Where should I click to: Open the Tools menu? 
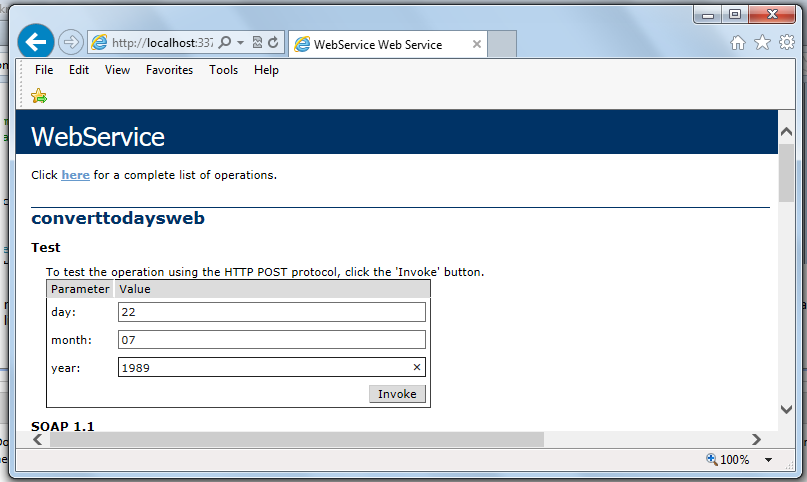click(x=223, y=70)
